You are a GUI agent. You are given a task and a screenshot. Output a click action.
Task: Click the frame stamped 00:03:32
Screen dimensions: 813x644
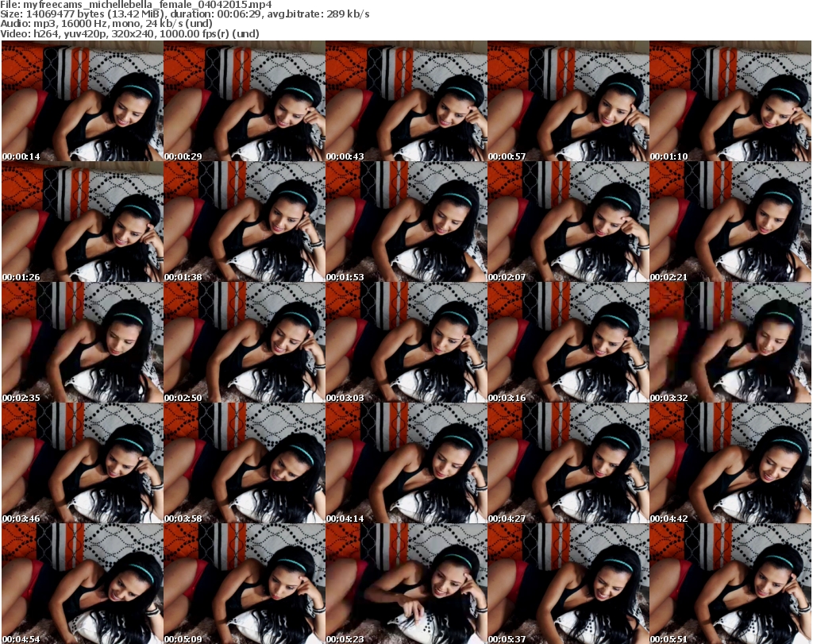(x=730, y=342)
